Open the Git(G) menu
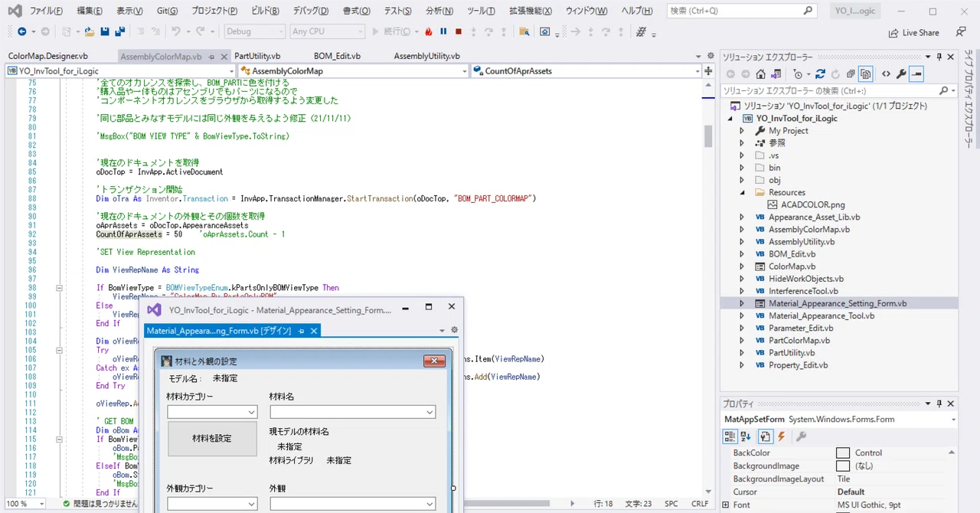980x513 pixels. click(166, 11)
